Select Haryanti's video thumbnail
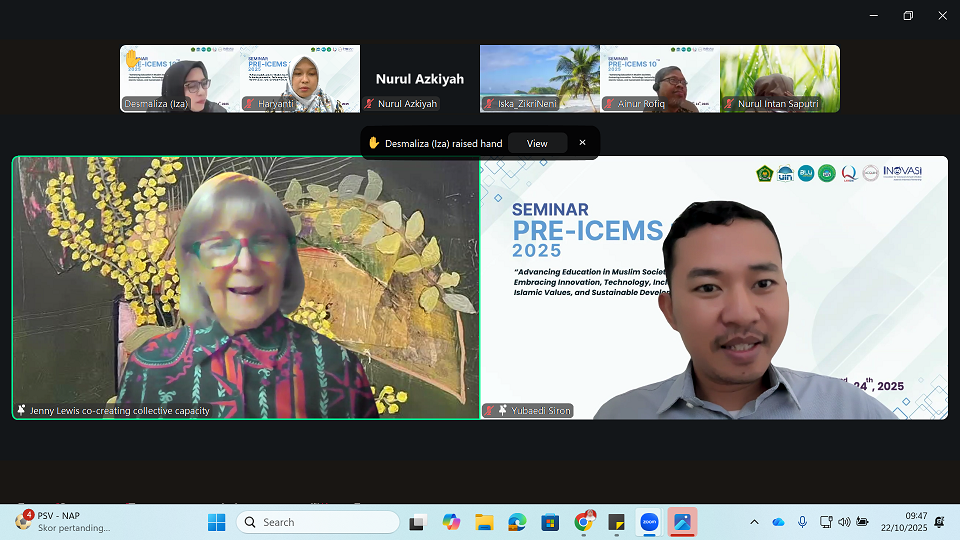Image resolution: width=960 pixels, height=540 pixels. point(300,79)
